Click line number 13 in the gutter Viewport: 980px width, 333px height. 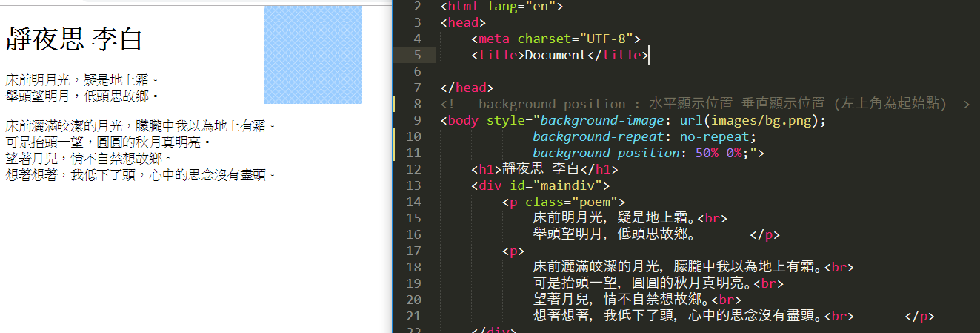[x=413, y=185]
